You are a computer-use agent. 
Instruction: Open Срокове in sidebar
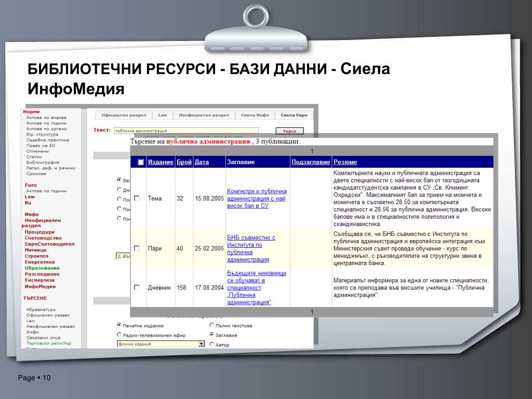coord(36,174)
